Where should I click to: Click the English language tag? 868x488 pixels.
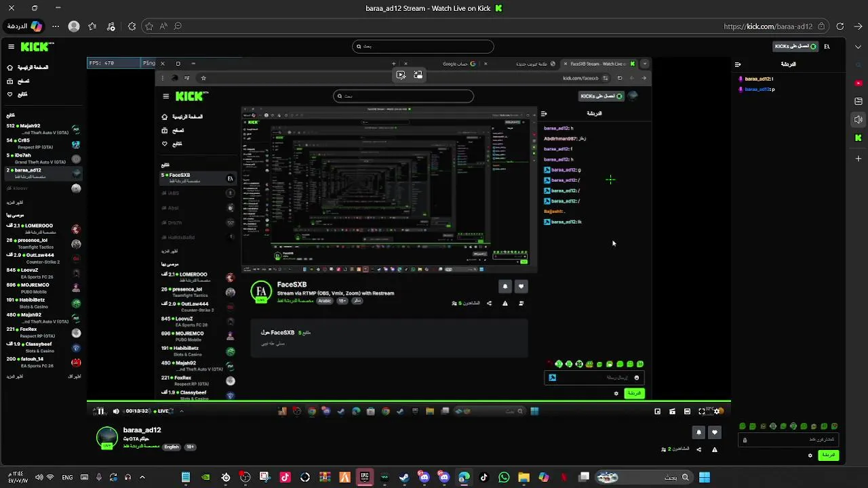(172, 447)
